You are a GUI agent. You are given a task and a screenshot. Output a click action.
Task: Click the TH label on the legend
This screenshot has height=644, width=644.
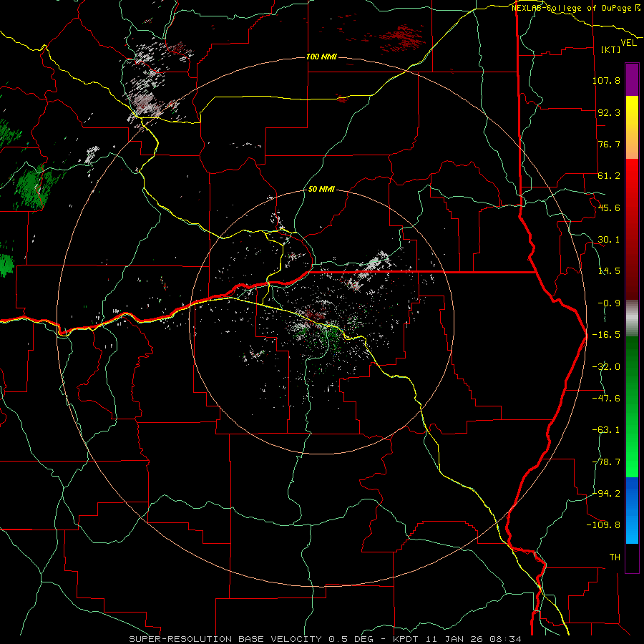(x=615, y=557)
